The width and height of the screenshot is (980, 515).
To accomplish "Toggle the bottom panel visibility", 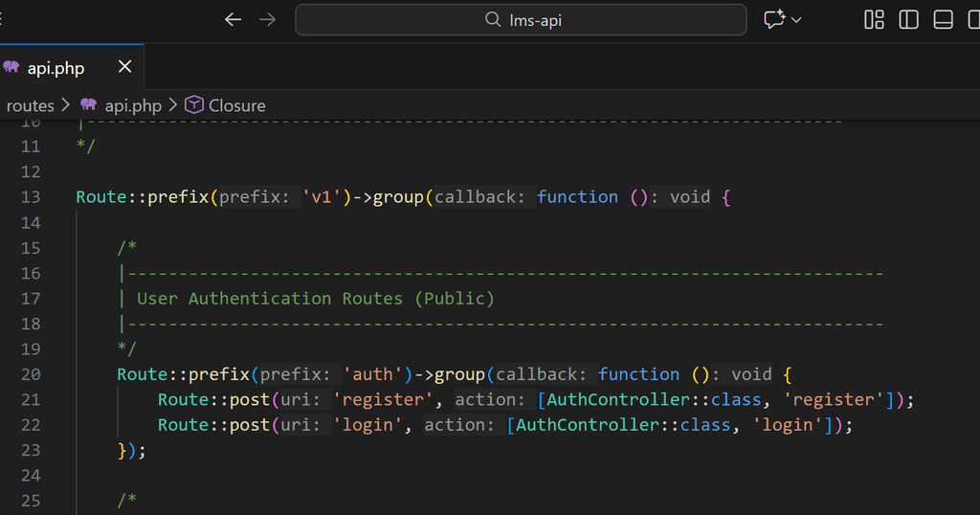I will click(943, 19).
